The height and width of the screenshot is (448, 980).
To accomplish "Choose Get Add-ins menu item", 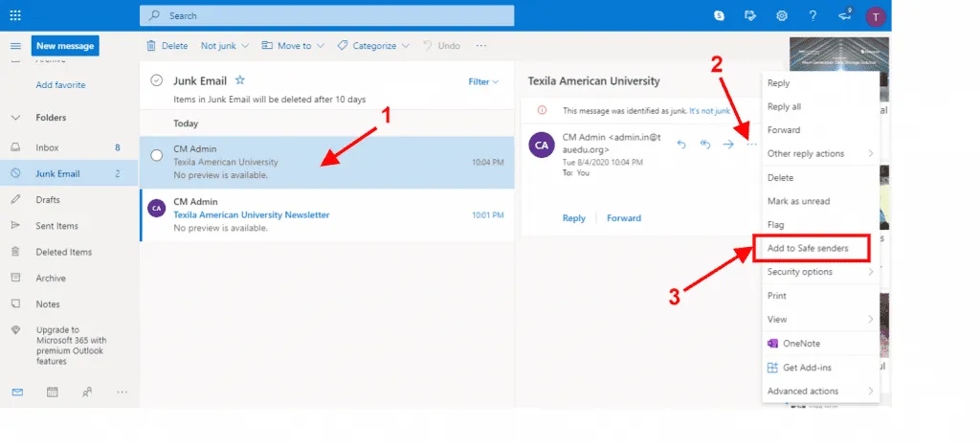I will click(820, 368).
